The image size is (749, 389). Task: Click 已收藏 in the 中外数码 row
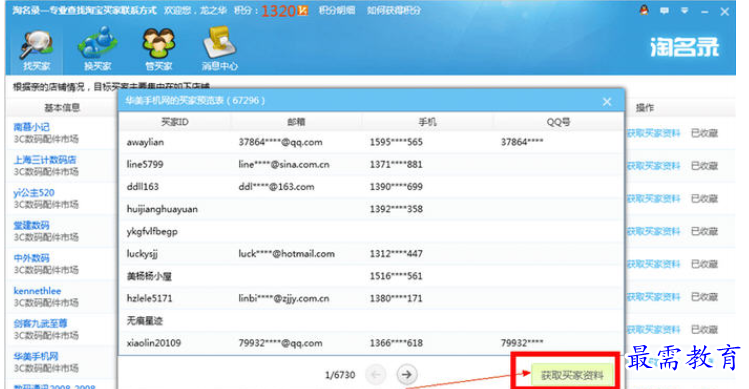[x=705, y=264]
